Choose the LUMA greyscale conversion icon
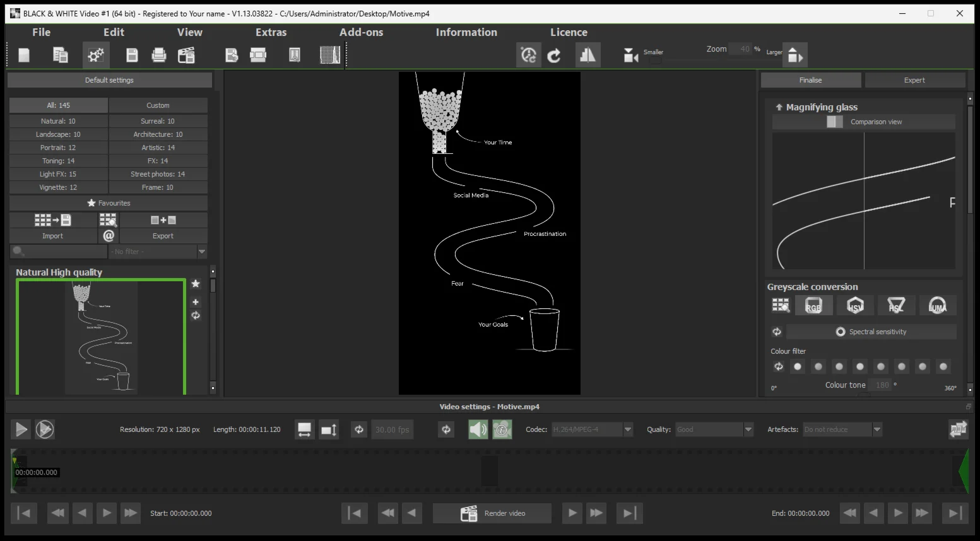Image resolution: width=980 pixels, height=541 pixels. pos(937,306)
